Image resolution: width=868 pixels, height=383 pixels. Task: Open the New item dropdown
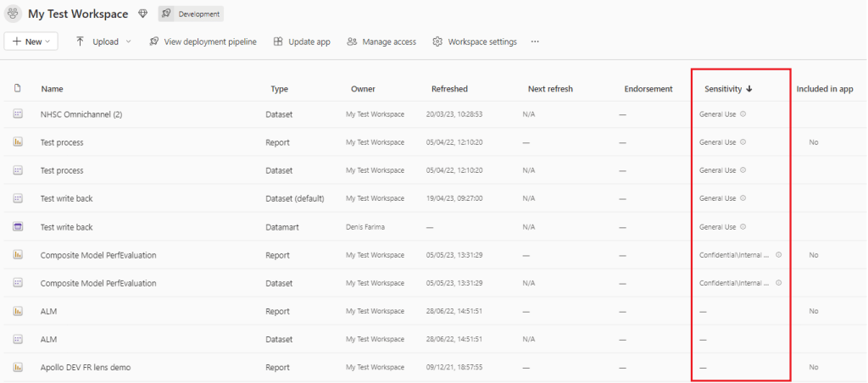(x=31, y=42)
